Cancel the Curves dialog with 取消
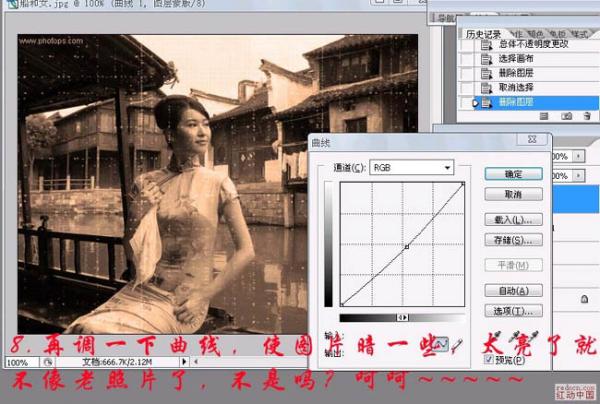The width and height of the screenshot is (600, 404). click(x=514, y=194)
